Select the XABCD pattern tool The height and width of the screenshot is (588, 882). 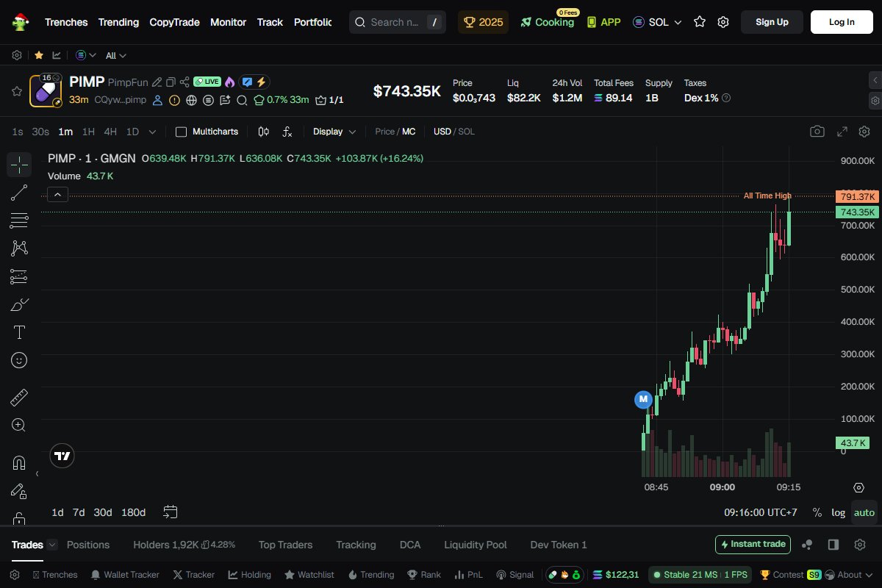point(19,248)
